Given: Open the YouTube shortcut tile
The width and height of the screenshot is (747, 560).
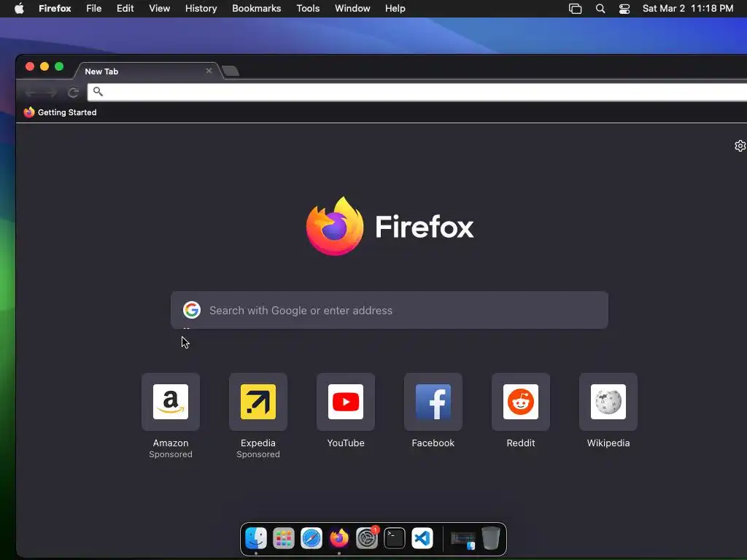Looking at the screenshot, I should pos(346,402).
